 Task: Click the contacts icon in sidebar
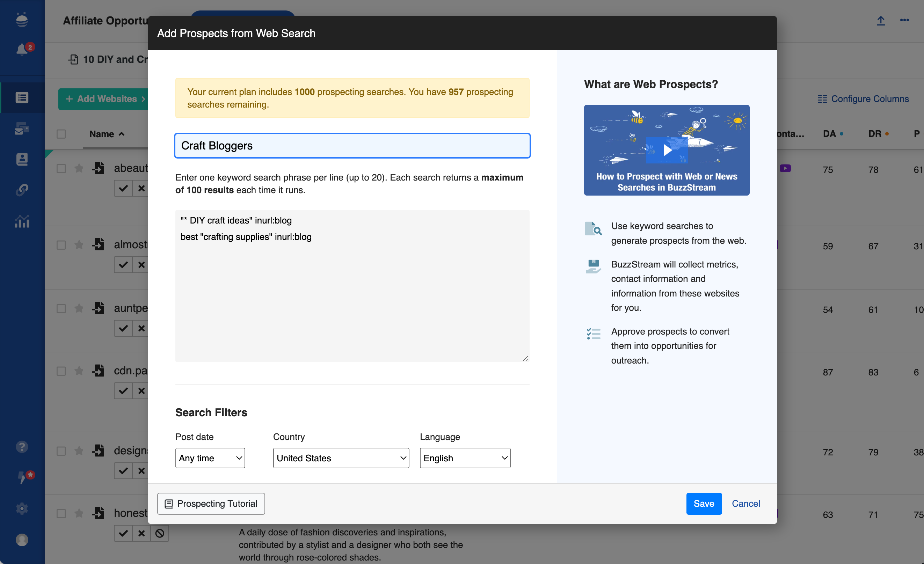(22, 159)
